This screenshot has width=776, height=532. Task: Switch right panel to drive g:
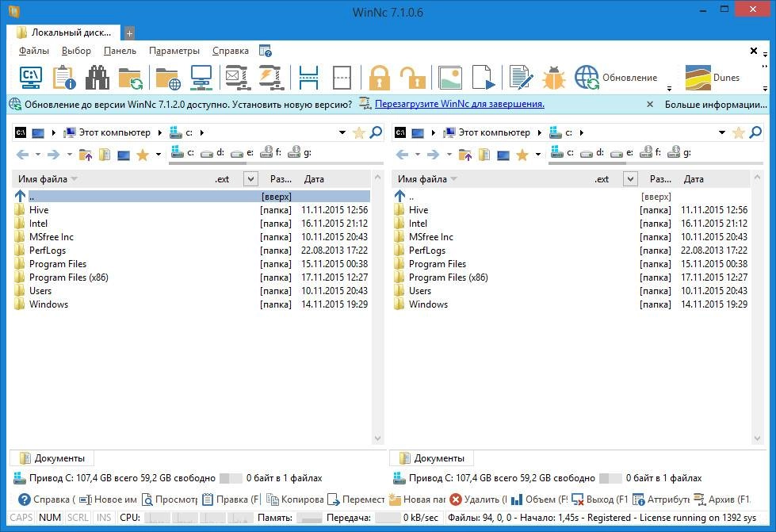tap(679, 153)
